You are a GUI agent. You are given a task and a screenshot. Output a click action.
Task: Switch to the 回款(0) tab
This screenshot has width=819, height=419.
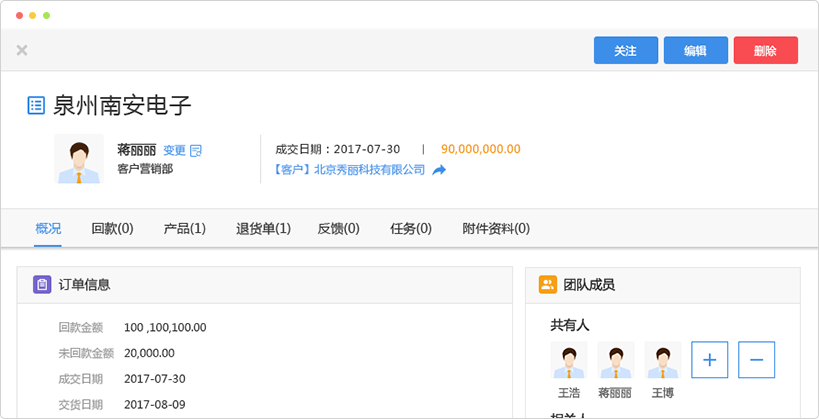112,229
